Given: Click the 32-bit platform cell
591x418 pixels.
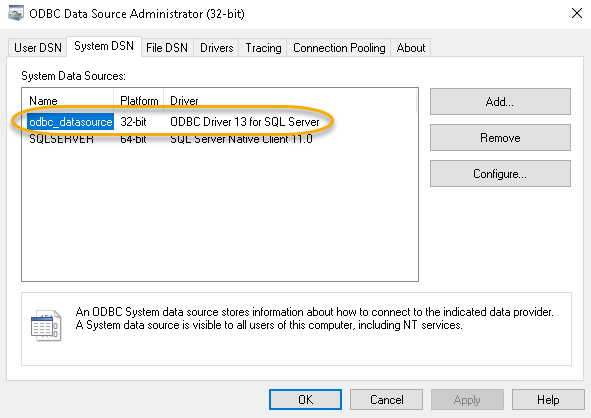Looking at the screenshot, I should pos(133,122).
